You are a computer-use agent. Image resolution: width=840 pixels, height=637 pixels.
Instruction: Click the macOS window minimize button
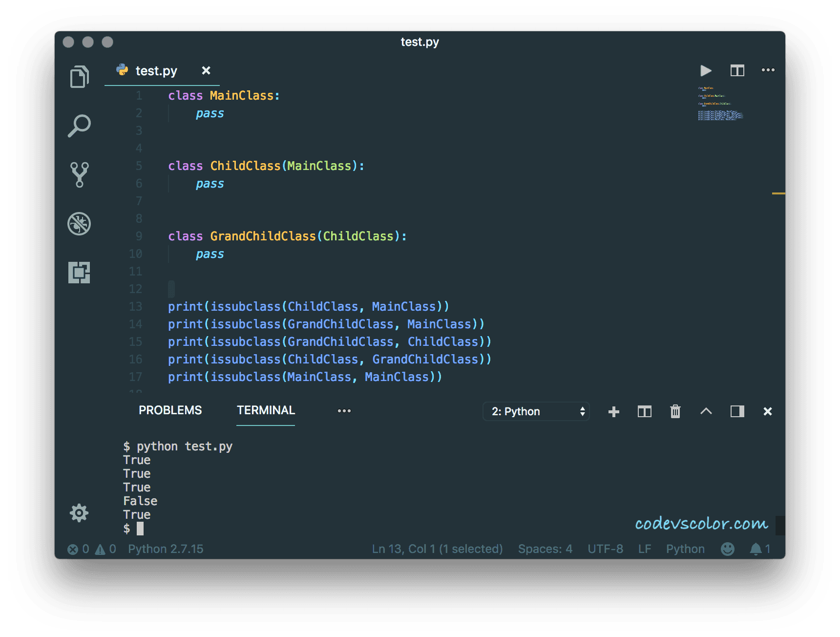(x=88, y=42)
